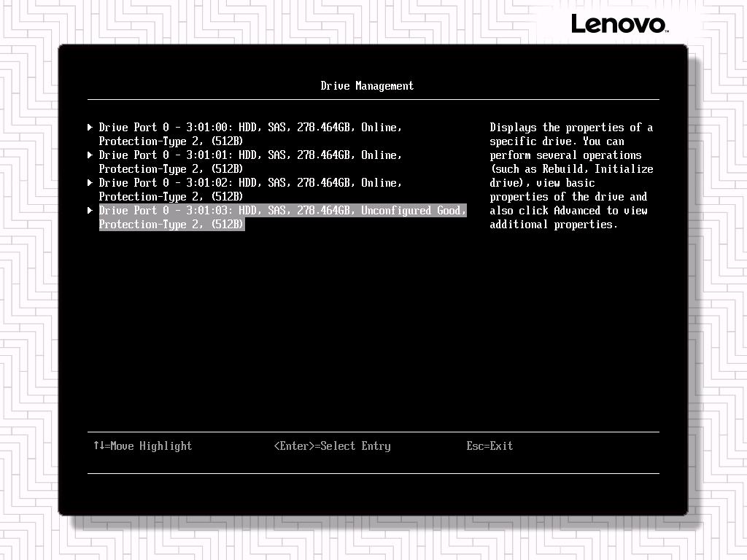Click Protection-Type 2 line under Drive 3:01:00
The height and width of the screenshot is (560, 747).
click(x=171, y=141)
